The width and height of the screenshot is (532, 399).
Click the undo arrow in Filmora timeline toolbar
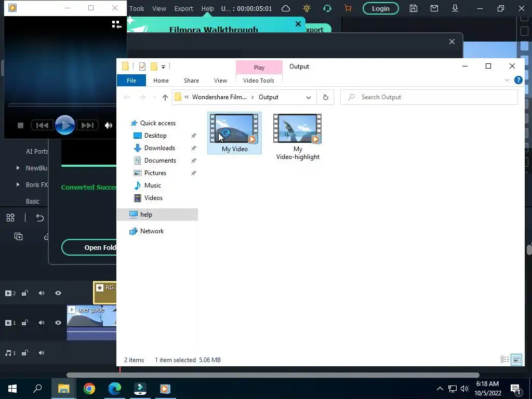point(40,218)
